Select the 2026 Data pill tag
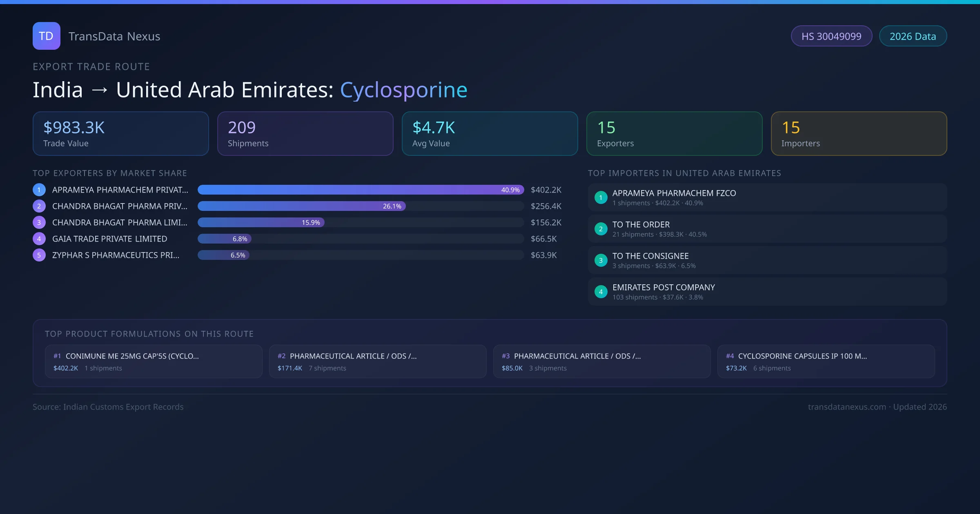 point(913,36)
